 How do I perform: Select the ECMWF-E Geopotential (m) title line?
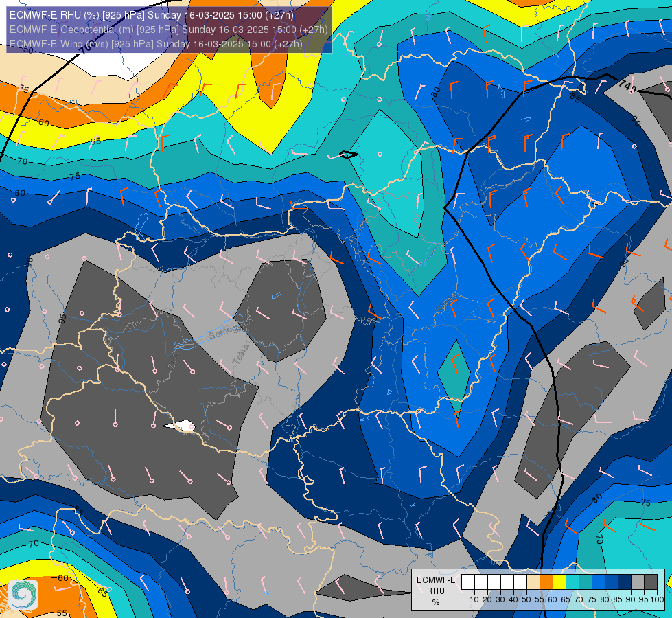coord(168,30)
